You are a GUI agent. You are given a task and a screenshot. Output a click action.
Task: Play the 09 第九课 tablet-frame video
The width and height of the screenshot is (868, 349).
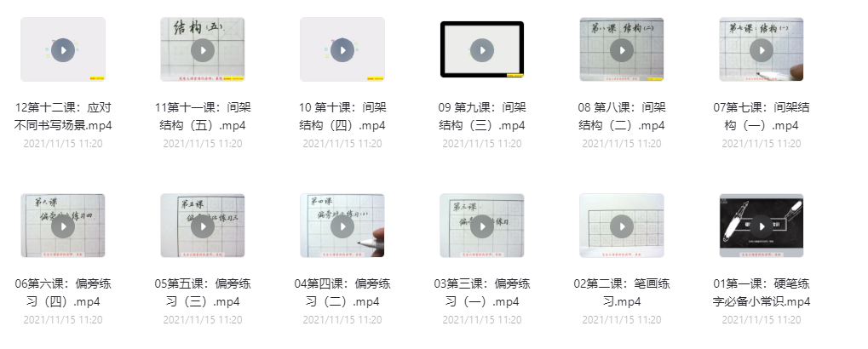[482, 49]
